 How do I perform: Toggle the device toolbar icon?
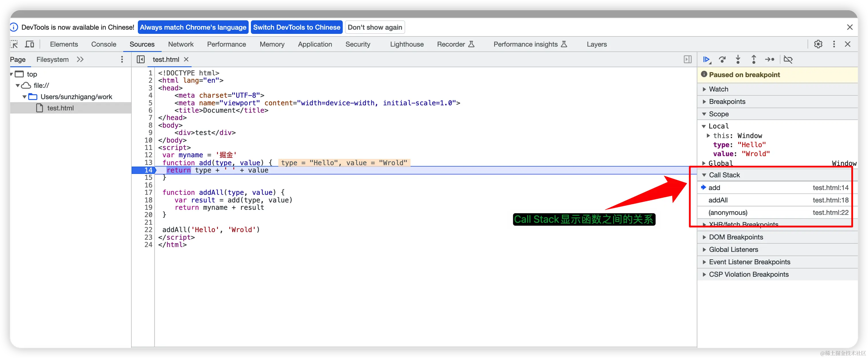point(30,44)
